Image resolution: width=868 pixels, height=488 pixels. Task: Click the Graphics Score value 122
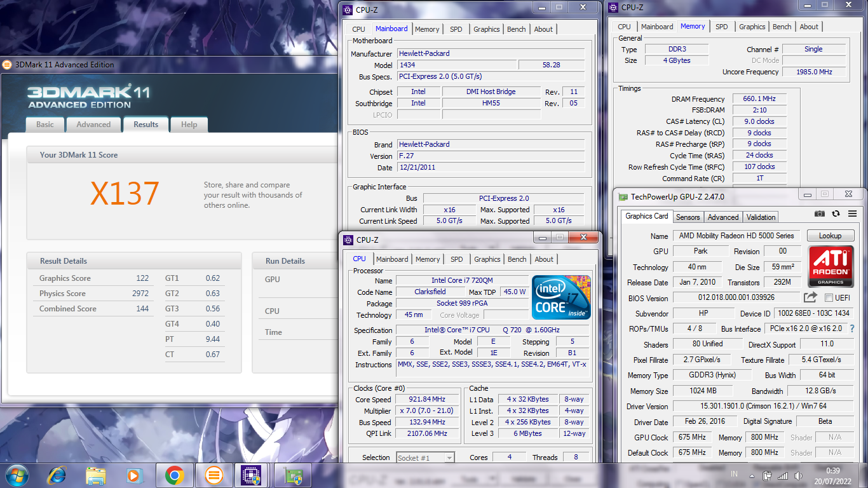point(142,278)
